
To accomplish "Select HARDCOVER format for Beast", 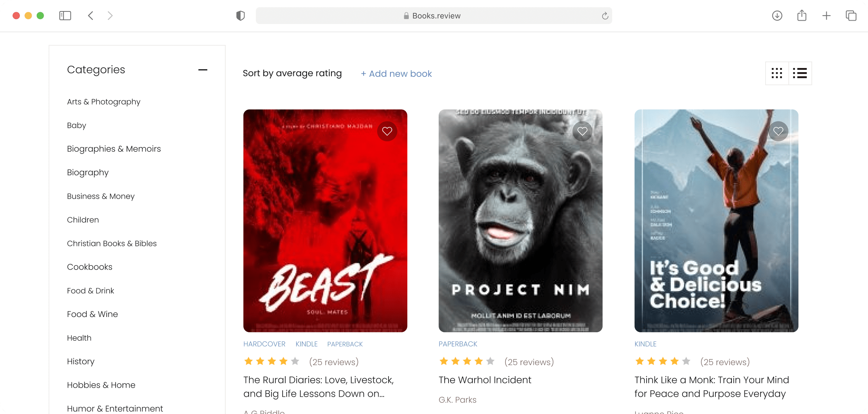I will click(x=264, y=344).
